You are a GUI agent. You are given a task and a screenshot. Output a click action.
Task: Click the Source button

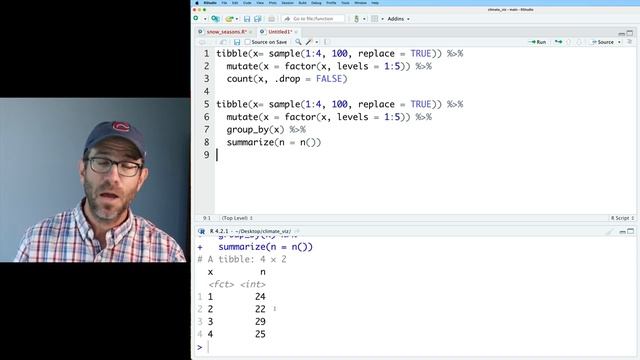click(603, 42)
